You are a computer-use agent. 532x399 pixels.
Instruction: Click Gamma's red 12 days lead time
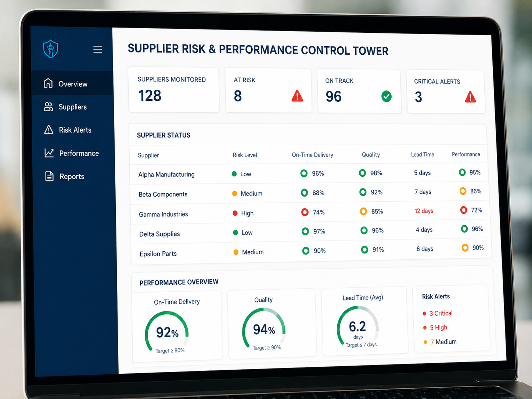coord(424,211)
